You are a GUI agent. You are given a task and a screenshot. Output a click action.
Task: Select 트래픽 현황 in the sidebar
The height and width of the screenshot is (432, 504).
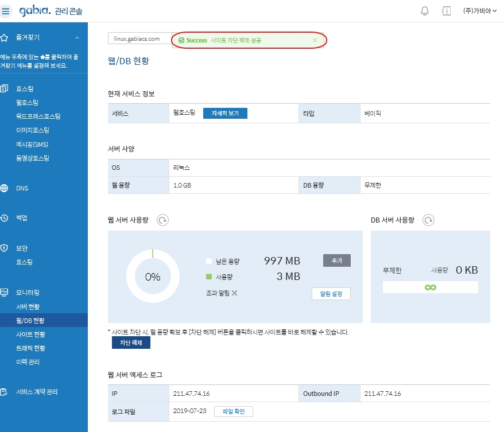(30, 348)
